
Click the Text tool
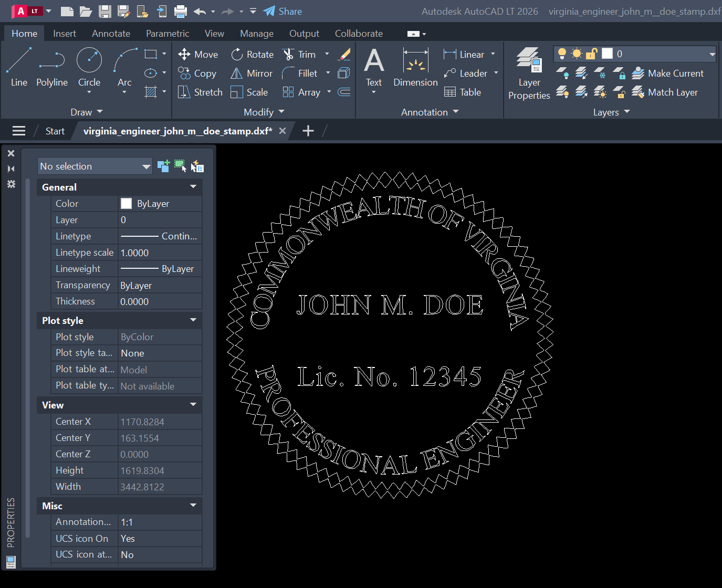(374, 66)
